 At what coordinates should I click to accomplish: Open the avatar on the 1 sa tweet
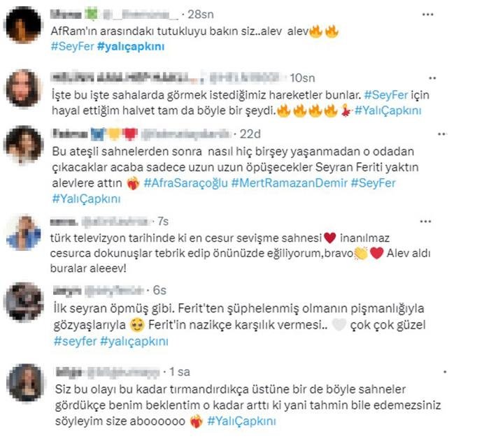26,382
